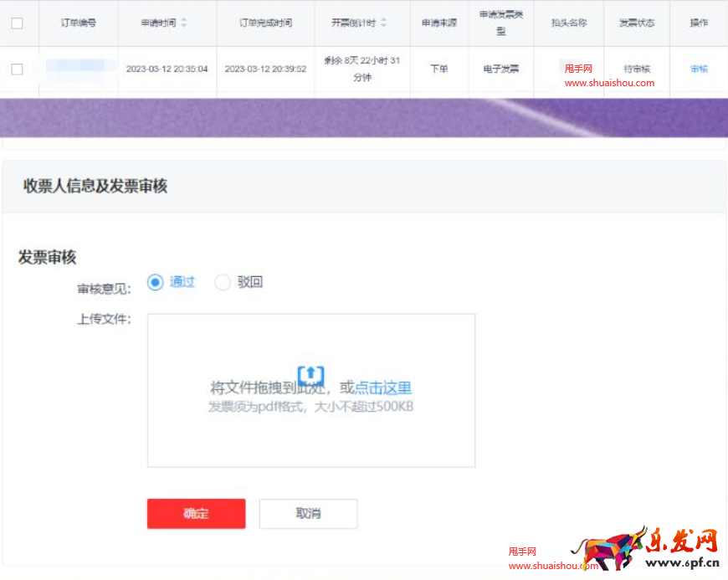Click the 订单完成时间 column header
728x580 pixels.
click(x=265, y=23)
